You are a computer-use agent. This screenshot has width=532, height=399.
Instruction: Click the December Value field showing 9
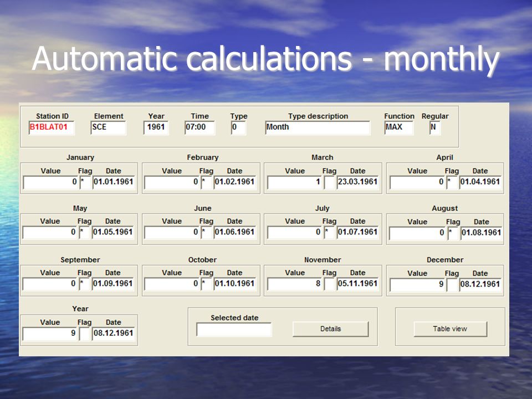click(417, 285)
